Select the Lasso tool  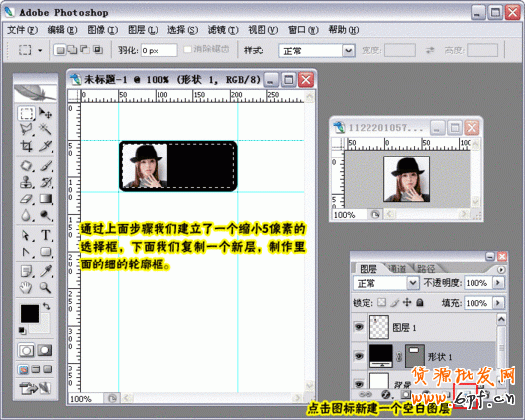26,129
